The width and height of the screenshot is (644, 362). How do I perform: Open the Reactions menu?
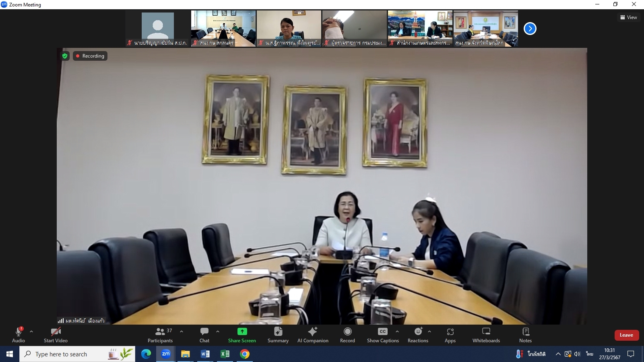tap(418, 335)
